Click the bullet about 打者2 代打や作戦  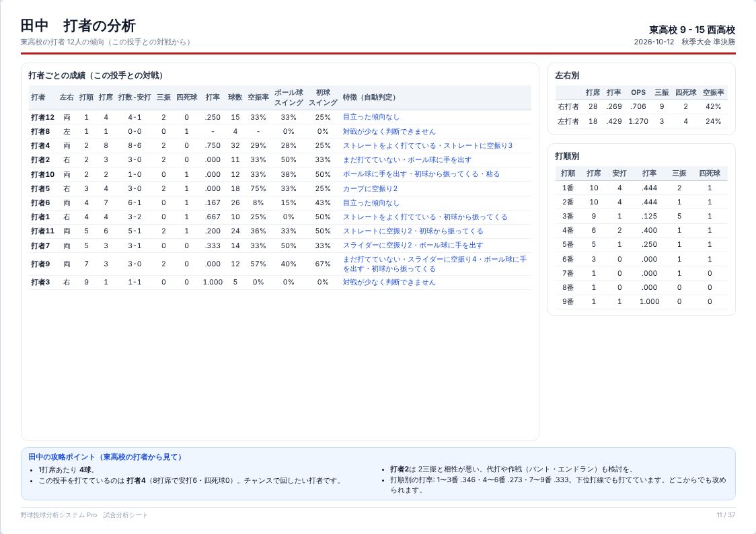512,469
